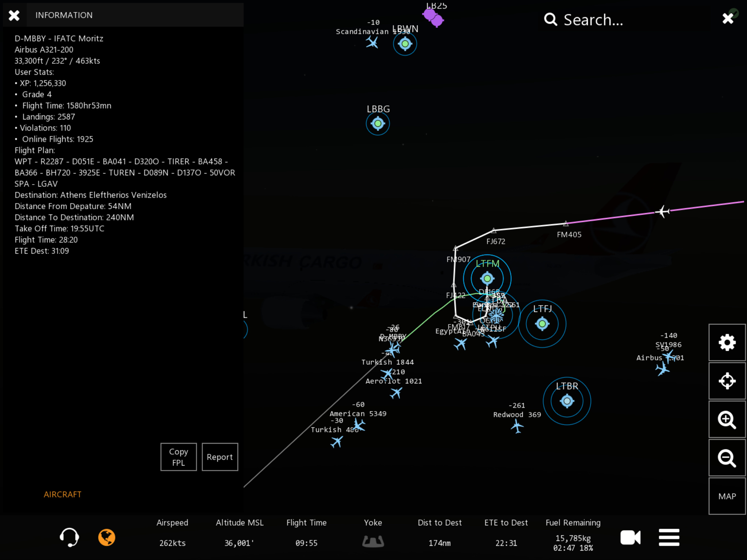Open map settings gear icon
The width and height of the screenshot is (747, 560).
click(x=727, y=342)
